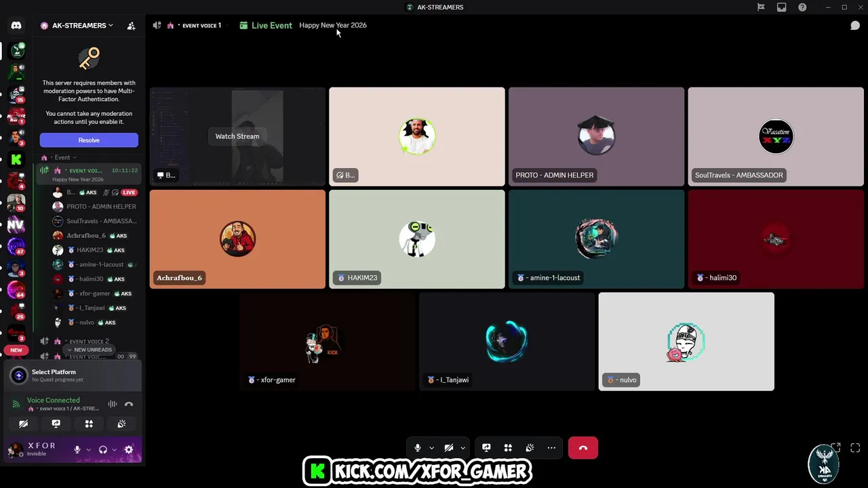Open input device arrow in user panel
868x488 pixels.
click(x=88, y=449)
